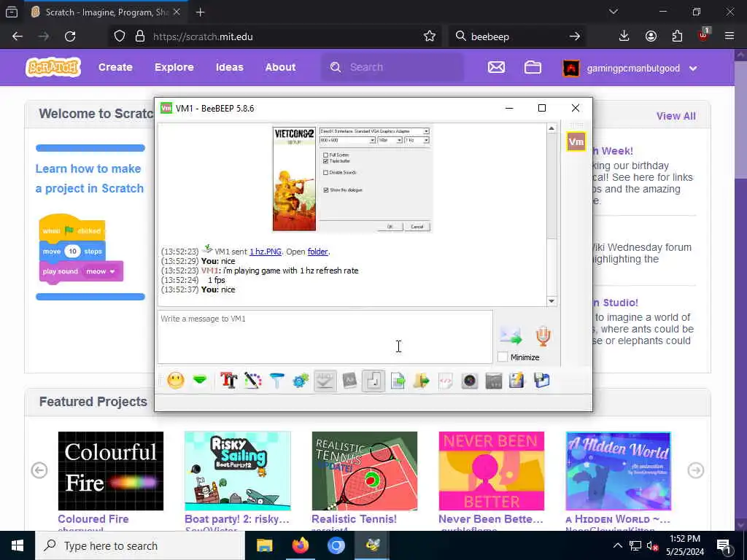This screenshot has height=560, width=747.
Task: Click the View All link
Action: click(676, 116)
